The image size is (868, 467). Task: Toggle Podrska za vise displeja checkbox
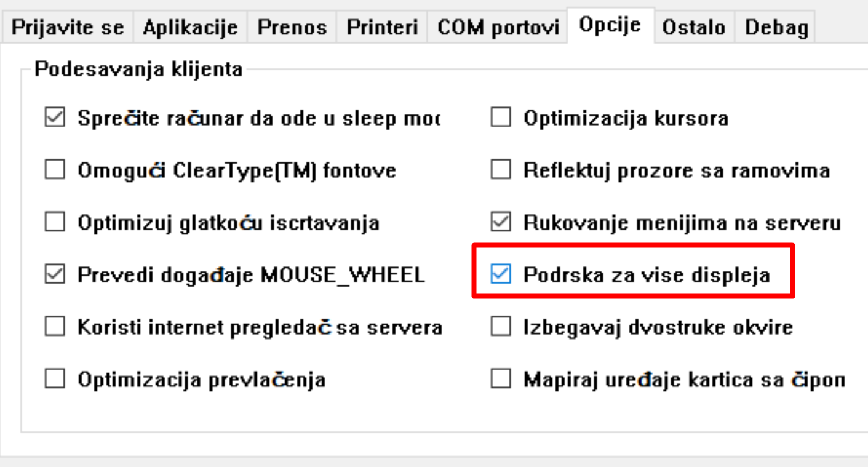[x=501, y=275]
